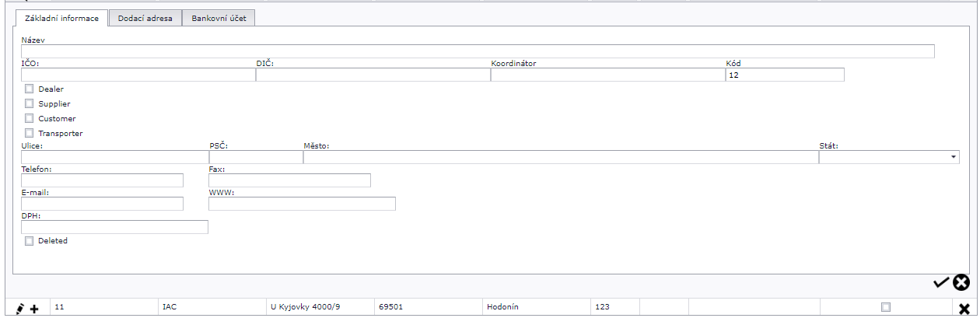Viewport: 980px width, 318px height.
Task: Click into the Název text field
Action: point(478,52)
